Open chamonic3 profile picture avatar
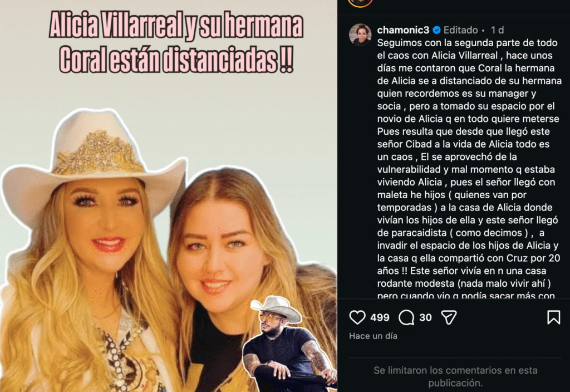 [x=360, y=35]
